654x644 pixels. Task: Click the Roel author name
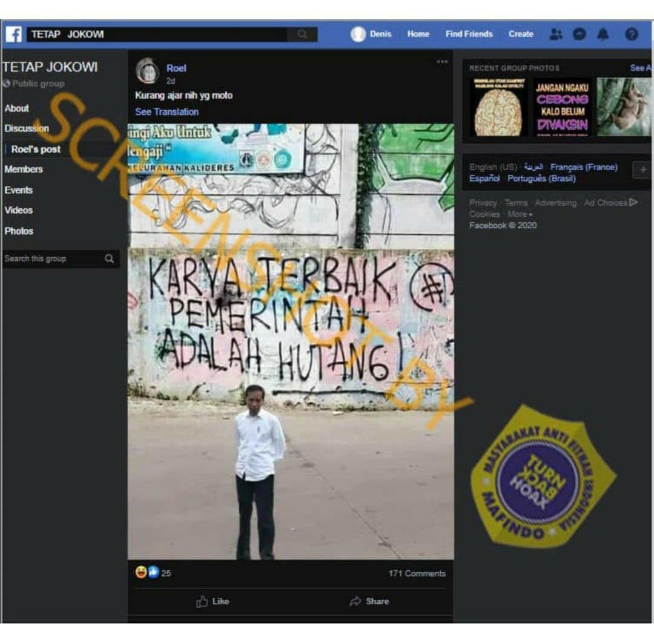(x=176, y=68)
